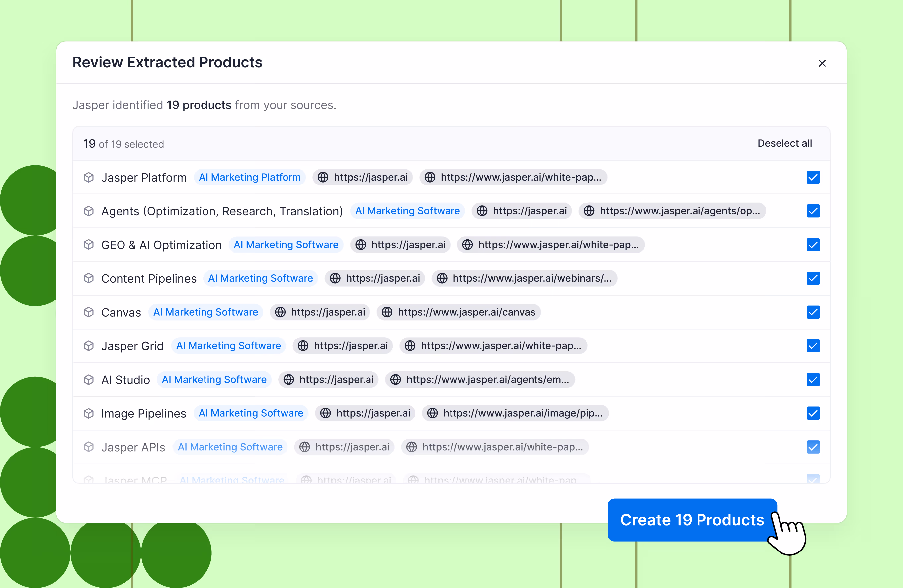The image size is (903, 588).
Task: Click globe icon of the image/pip link chip
Action: point(433,413)
